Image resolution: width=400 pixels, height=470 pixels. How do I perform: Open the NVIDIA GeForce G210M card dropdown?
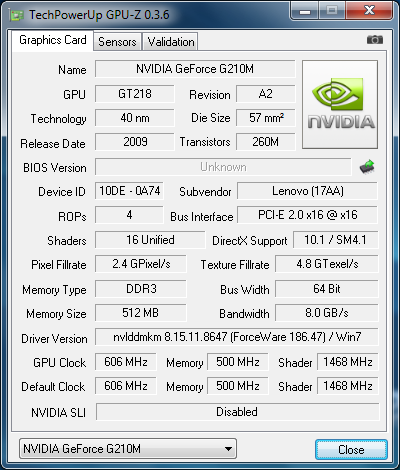coord(128,449)
